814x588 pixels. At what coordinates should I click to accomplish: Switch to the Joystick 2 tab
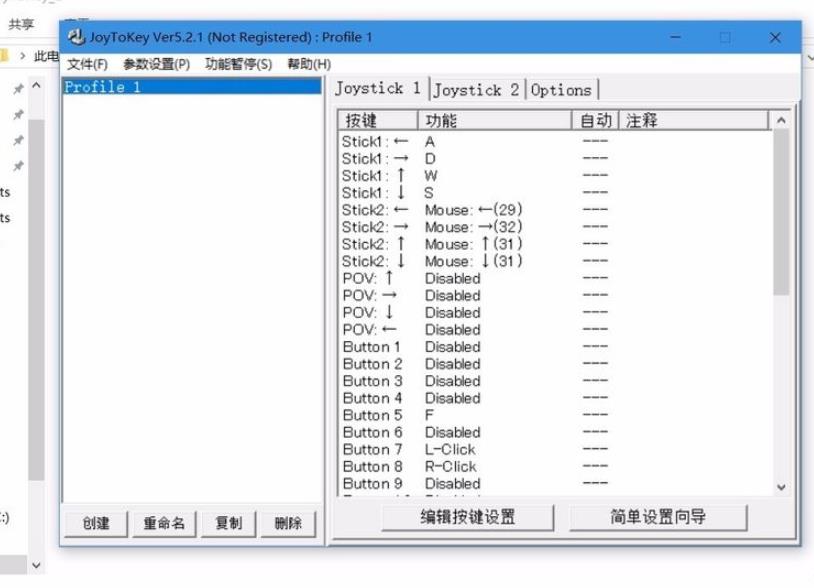(477, 90)
